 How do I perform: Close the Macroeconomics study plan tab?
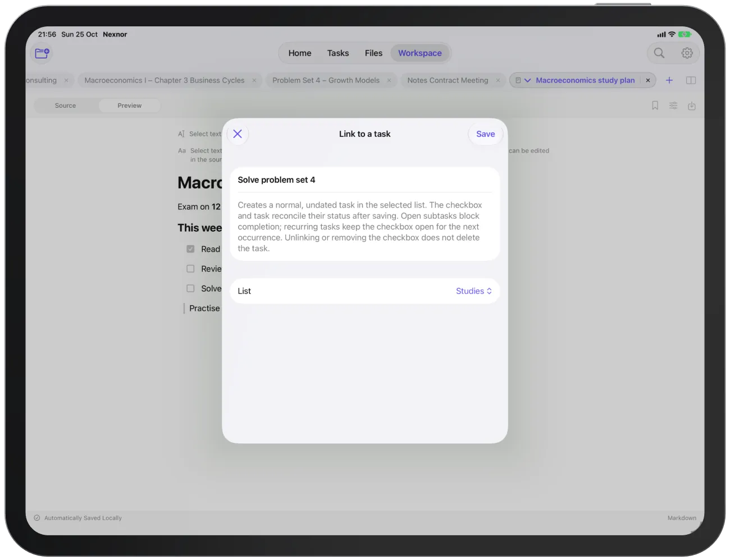click(x=647, y=80)
